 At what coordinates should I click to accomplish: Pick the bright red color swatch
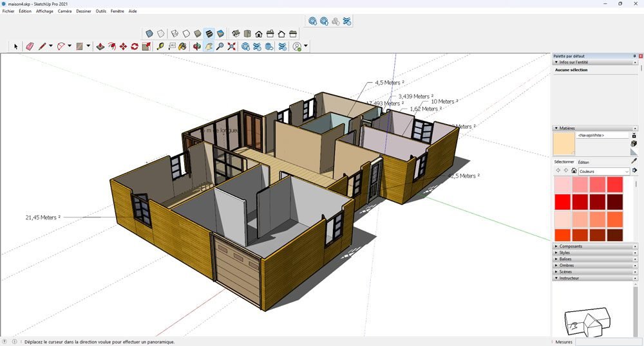click(x=563, y=202)
